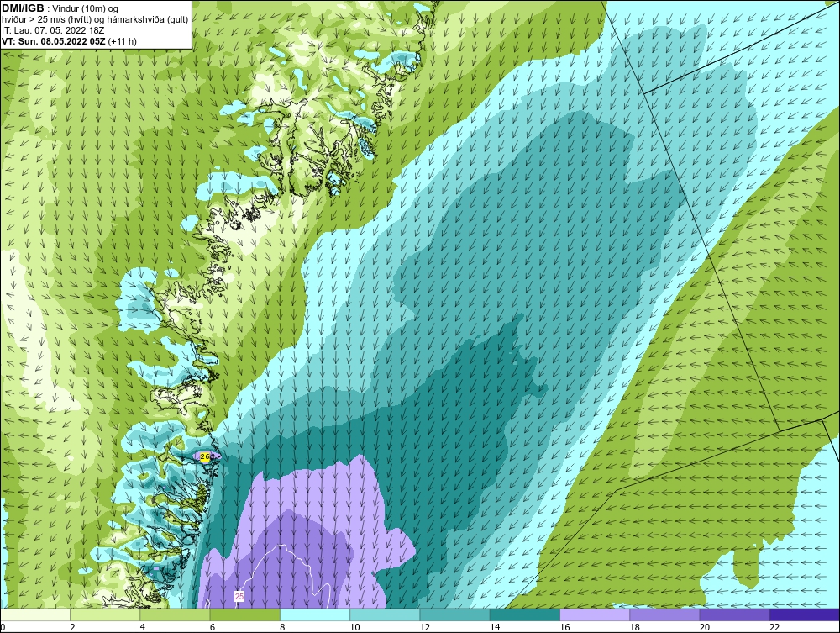Pick the above-22 m/s dark indigo swatch
Image resolution: width=840 pixels, height=633 pixels.
(x=805, y=615)
